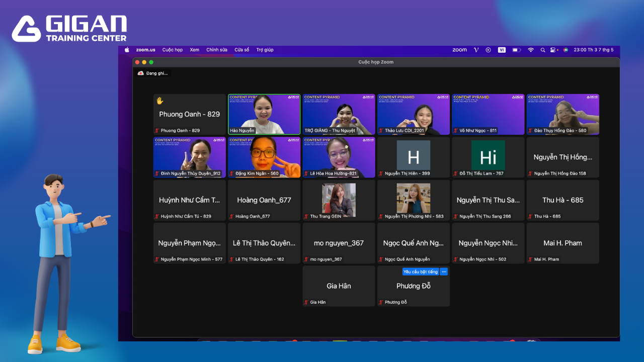This screenshot has height=362, width=644.
Task: Open the Cửa sổ menu
Action: click(x=242, y=50)
